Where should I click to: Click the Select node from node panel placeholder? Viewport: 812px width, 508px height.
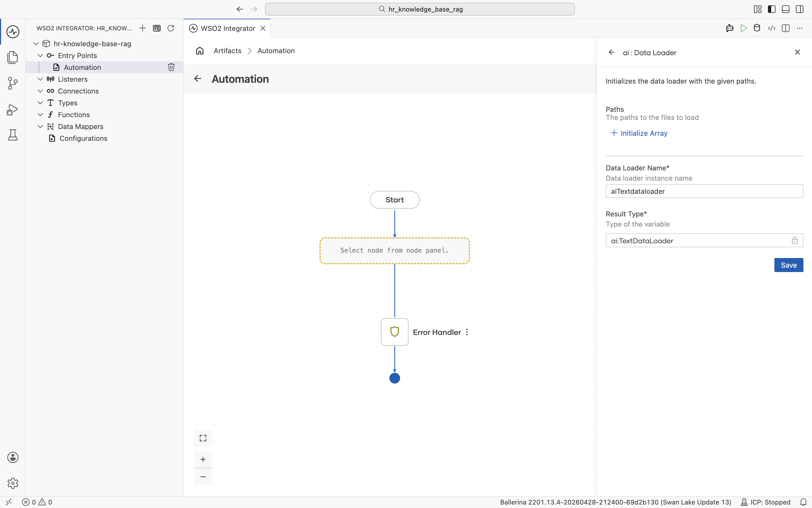(x=394, y=251)
